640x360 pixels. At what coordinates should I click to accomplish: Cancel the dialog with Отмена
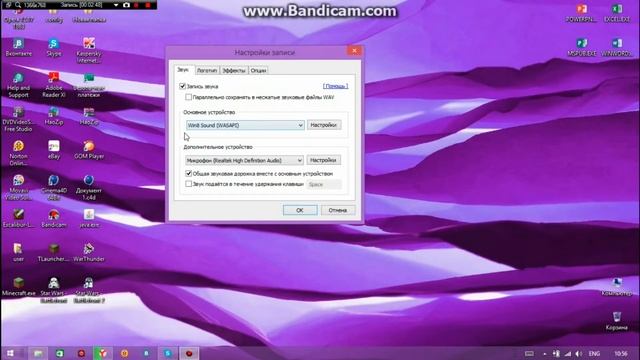[x=338, y=210]
